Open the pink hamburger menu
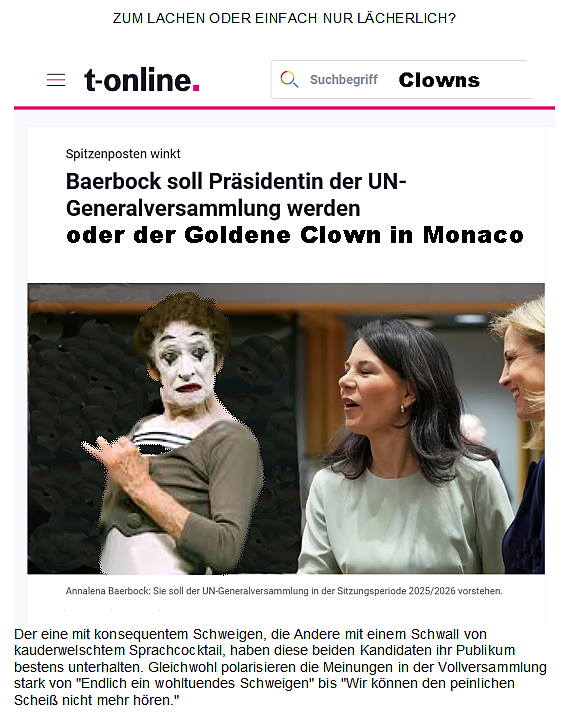This screenshot has width=571, height=726. pos(56,80)
